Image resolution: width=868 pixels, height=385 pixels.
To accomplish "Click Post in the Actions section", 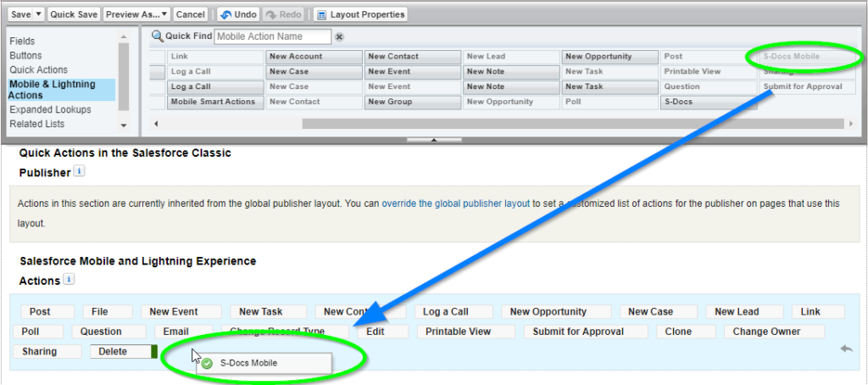I will pyautogui.click(x=47, y=312).
